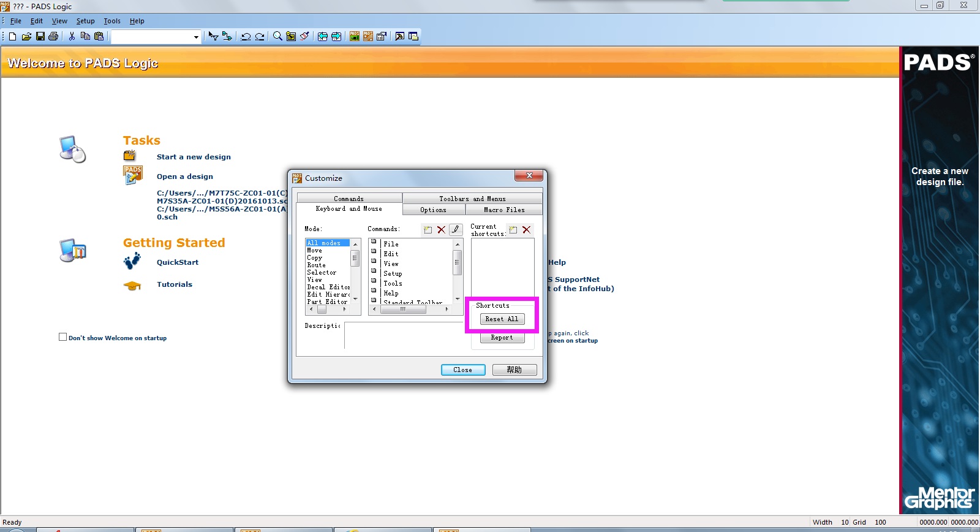Select Decal Editor in the Mode list
The image size is (980, 532).
[328, 287]
